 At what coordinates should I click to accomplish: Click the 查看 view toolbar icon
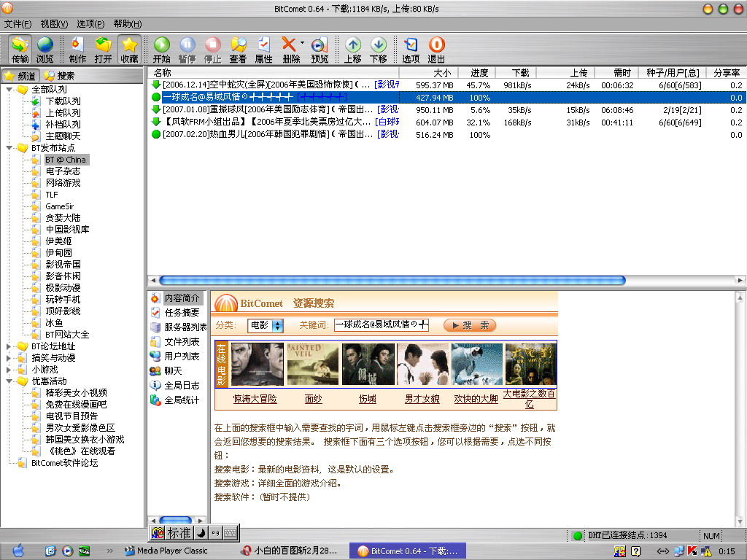[x=238, y=50]
